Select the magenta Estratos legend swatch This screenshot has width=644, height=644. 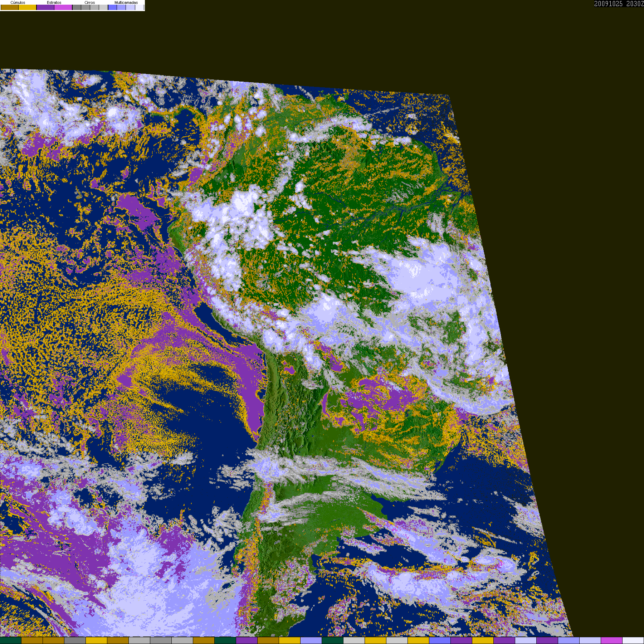coord(63,7)
